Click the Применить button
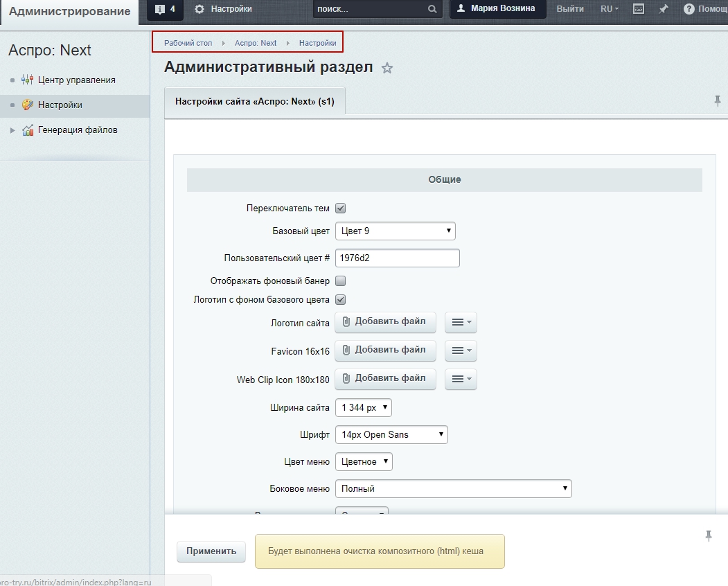728x586 pixels. coord(211,551)
